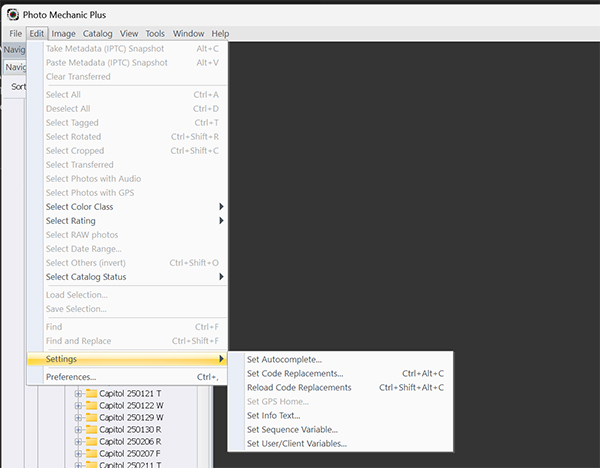Close the open Edit menu
This screenshot has height=468, width=600.
tap(37, 34)
